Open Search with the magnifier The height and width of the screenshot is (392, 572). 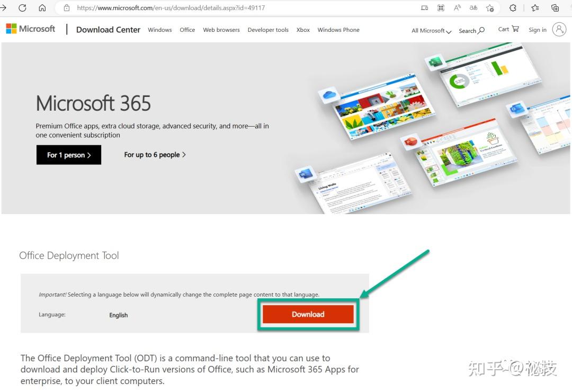click(x=472, y=31)
